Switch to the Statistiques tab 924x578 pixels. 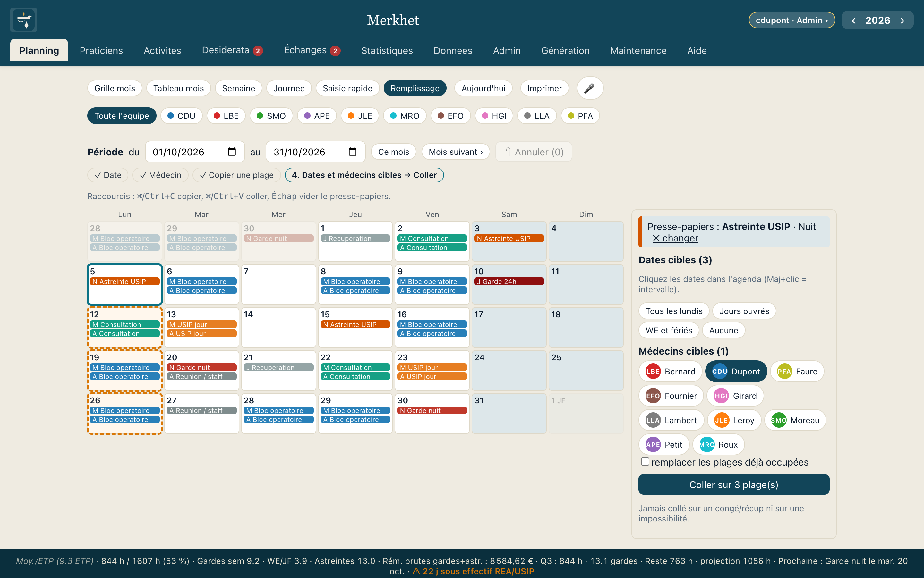pyautogui.click(x=387, y=50)
